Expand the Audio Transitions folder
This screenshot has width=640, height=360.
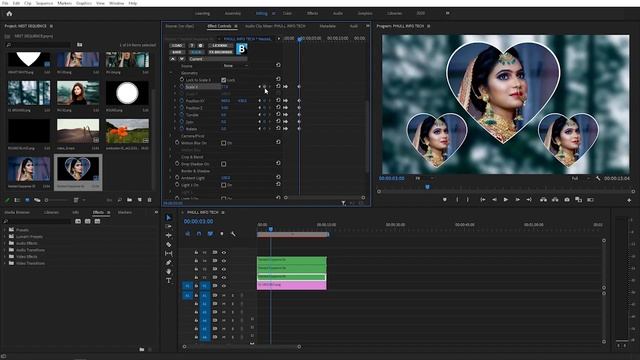(5, 250)
